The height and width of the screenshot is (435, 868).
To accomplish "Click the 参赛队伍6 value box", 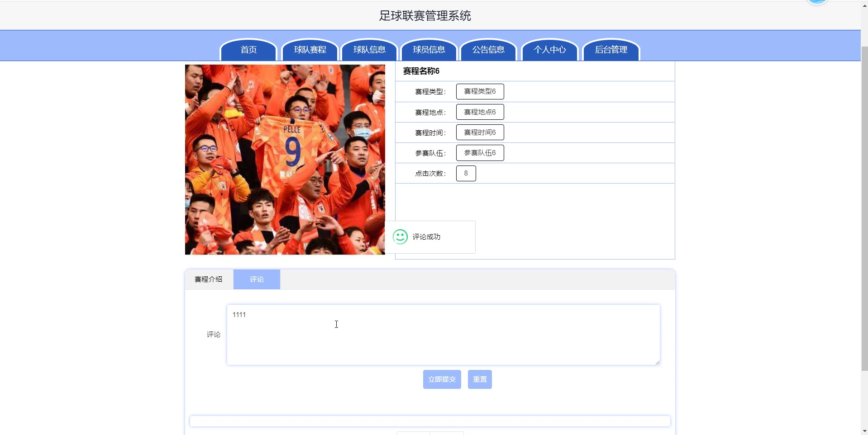I will [480, 153].
